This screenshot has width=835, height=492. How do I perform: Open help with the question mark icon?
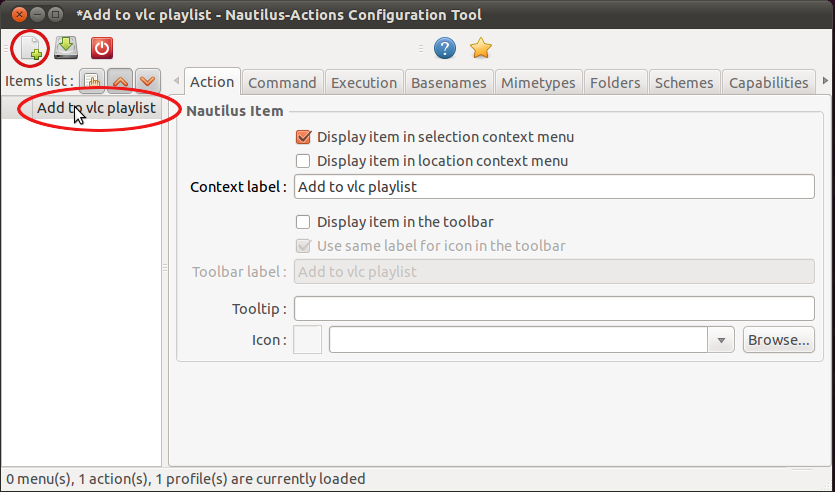[445, 48]
